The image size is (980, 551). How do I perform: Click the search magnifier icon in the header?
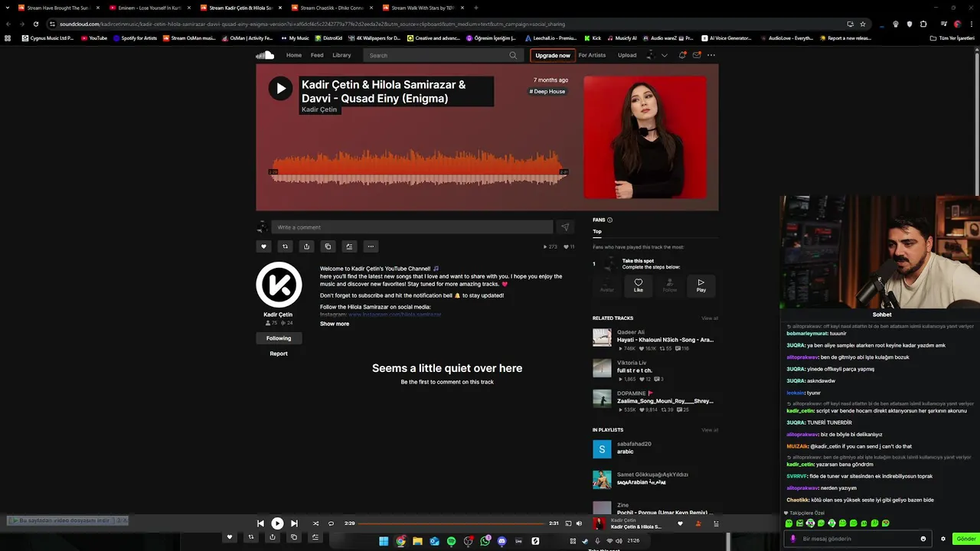pyautogui.click(x=513, y=55)
